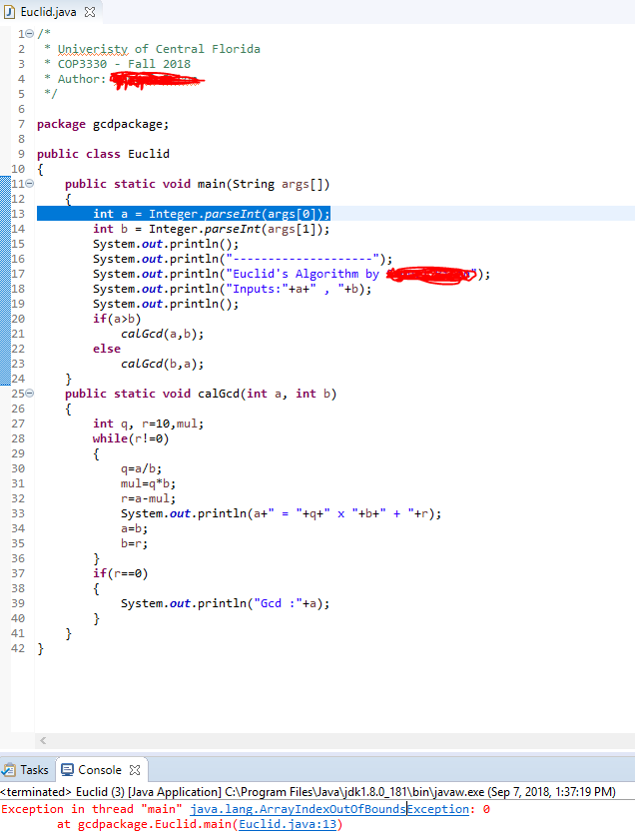Click the terminated Euclid (3) console header

click(308, 792)
